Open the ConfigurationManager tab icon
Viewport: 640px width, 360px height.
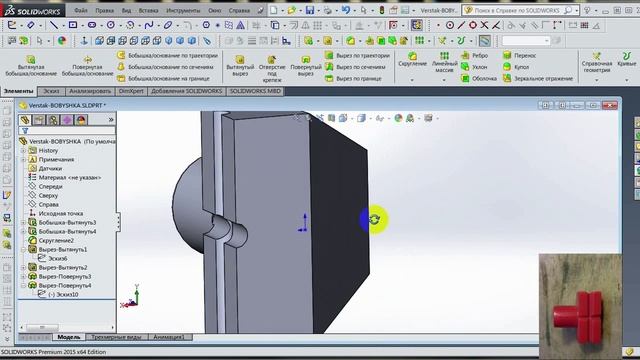point(53,120)
